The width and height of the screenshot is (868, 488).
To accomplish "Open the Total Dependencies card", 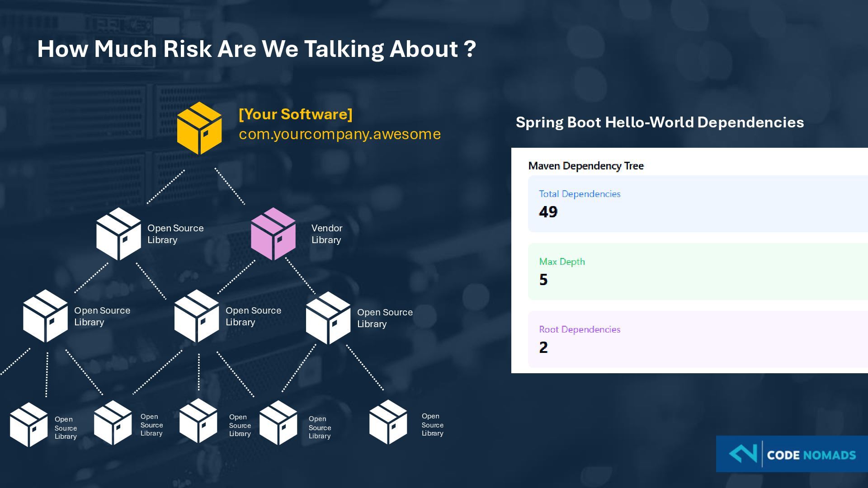I will pos(698,204).
